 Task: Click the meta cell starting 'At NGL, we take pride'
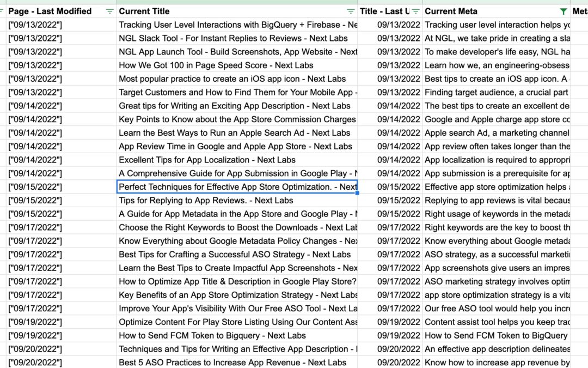pos(497,38)
